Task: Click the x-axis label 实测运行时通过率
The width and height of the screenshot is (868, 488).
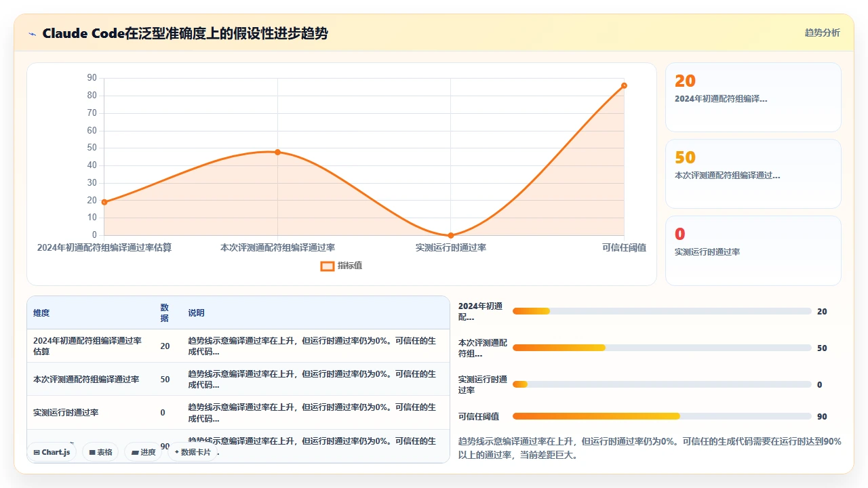Action: 451,247
